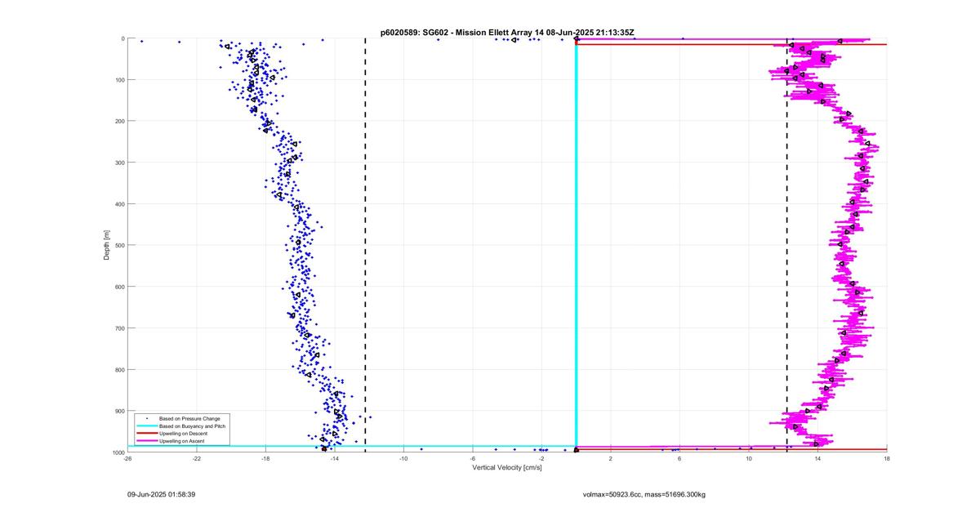980x508 pixels.
Task: Click the '09-Jun-2025 01:58:39' timestamp
Action: pyautogui.click(x=161, y=494)
